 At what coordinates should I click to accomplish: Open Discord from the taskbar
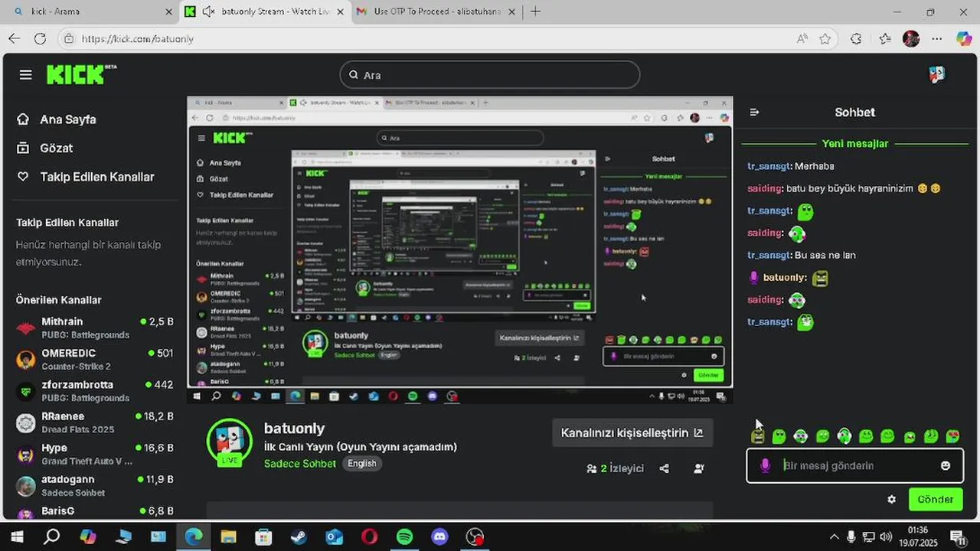439,537
